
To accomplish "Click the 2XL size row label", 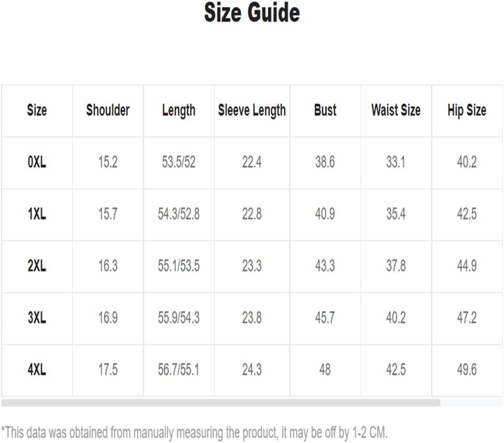I will click(x=37, y=266).
